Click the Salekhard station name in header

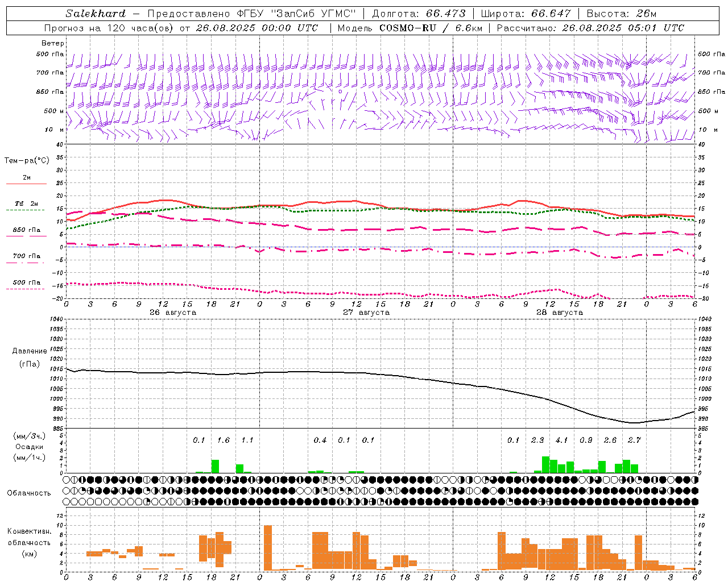click(96, 14)
